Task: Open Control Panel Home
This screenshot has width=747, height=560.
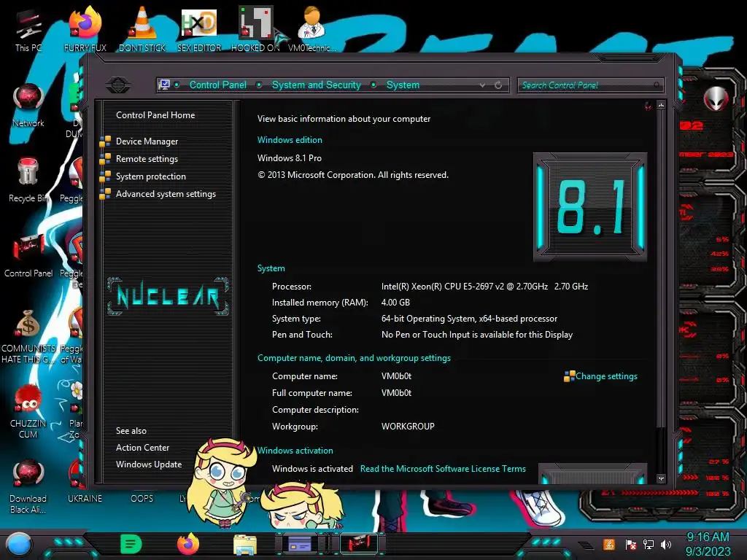Action: coord(155,115)
